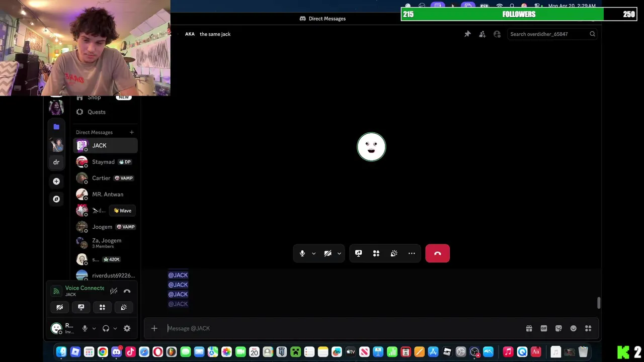This screenshot has height=362, width=644.
Task: Add friends to DM icon
Action: [x=482, y=34]
